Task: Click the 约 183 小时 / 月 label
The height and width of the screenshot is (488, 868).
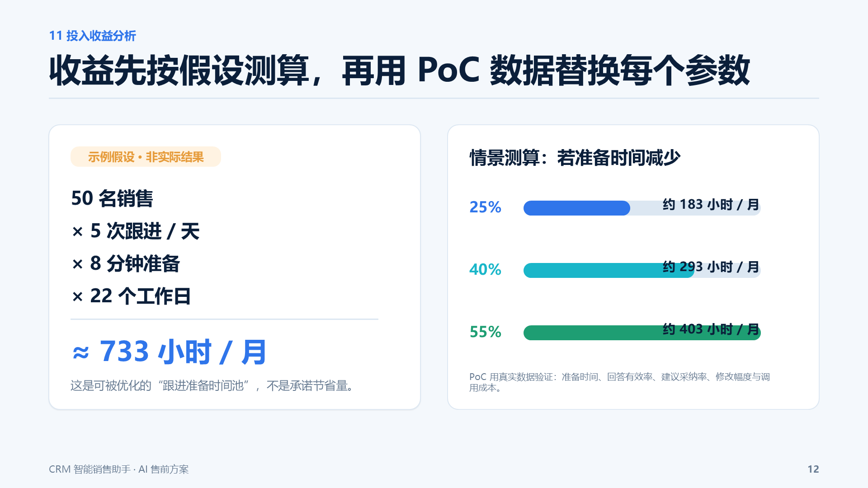Action: tap(711, 204)
